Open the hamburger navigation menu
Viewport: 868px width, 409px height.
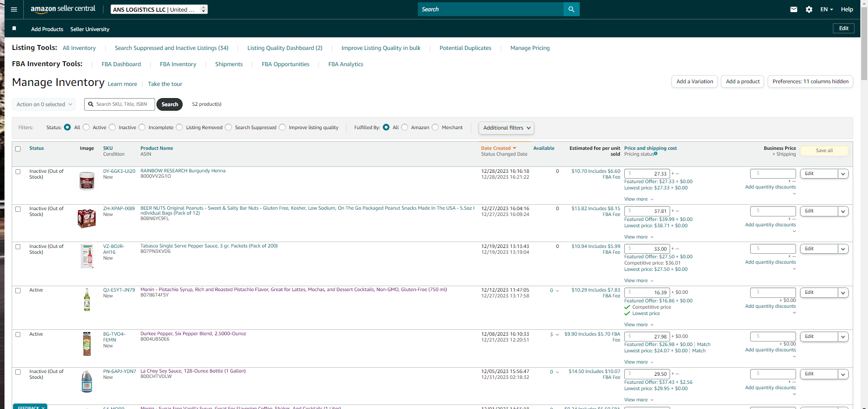coord(14,9)
